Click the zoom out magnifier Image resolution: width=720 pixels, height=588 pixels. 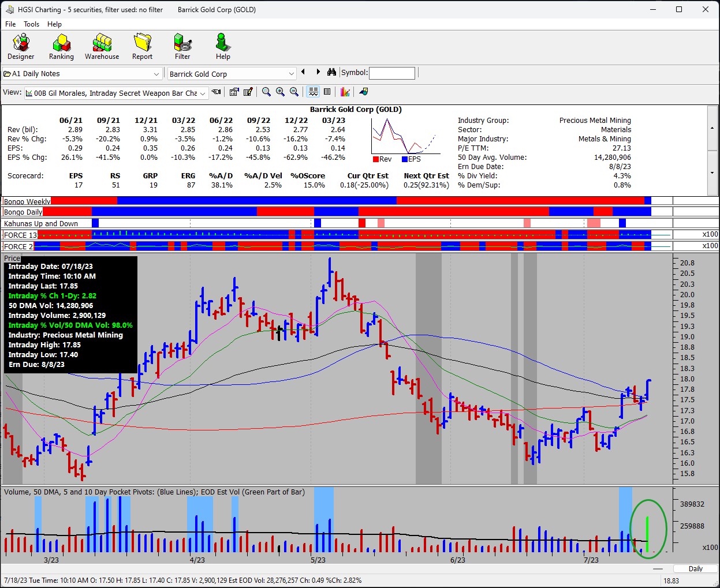tap(294, 92)
